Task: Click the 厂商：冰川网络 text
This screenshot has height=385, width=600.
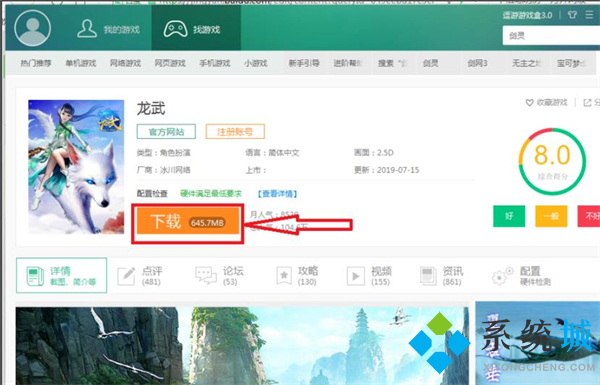Action: (x=163, y=170)
